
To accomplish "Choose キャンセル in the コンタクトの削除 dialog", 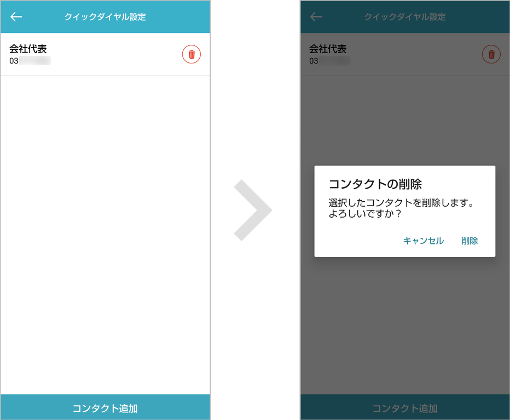I will 423,241.
